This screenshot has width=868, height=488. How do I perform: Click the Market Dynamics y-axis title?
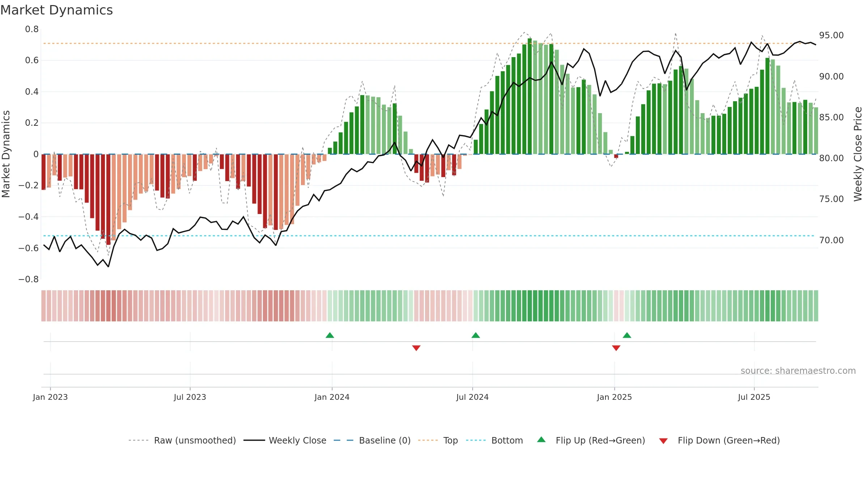(x=6, y=154)
